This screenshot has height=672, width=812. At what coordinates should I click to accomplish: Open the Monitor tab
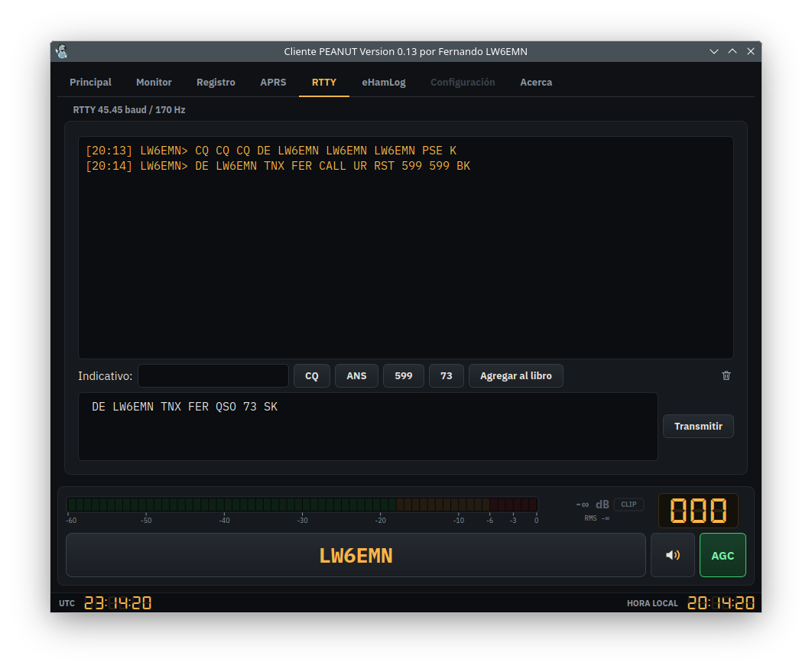154,83
